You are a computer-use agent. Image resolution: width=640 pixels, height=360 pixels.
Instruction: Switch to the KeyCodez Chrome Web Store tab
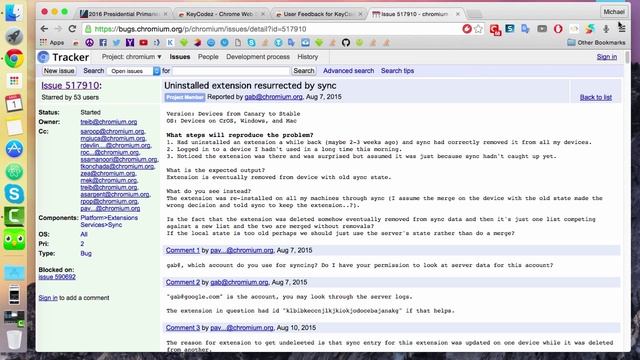(220, 14)
